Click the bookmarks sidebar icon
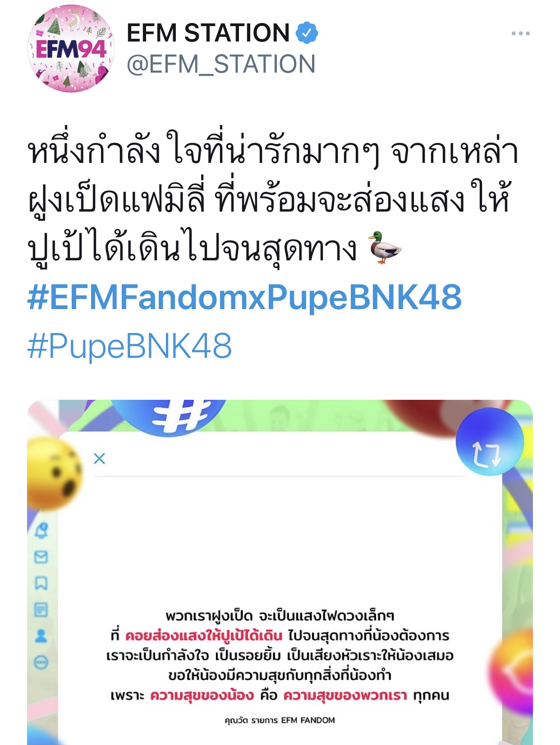The height and width of the screenshot is (745, 560). tap(41, 583)
